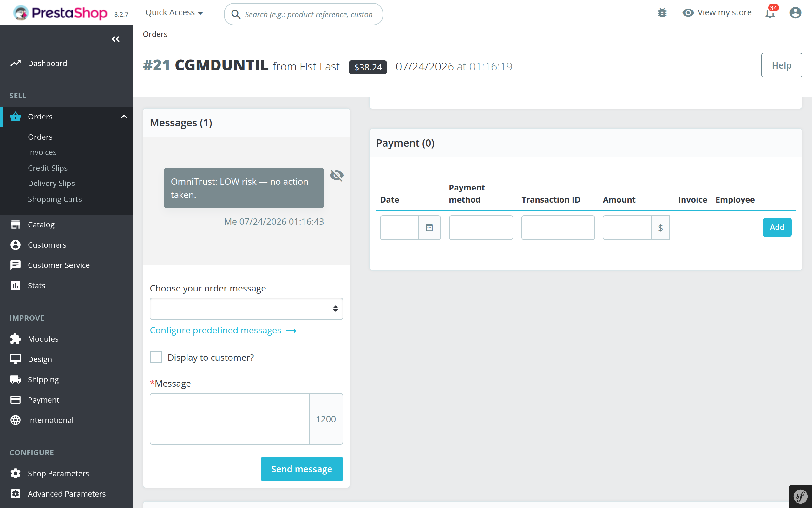
Task: Click the View my store eye icon
Action: [688, 13]
